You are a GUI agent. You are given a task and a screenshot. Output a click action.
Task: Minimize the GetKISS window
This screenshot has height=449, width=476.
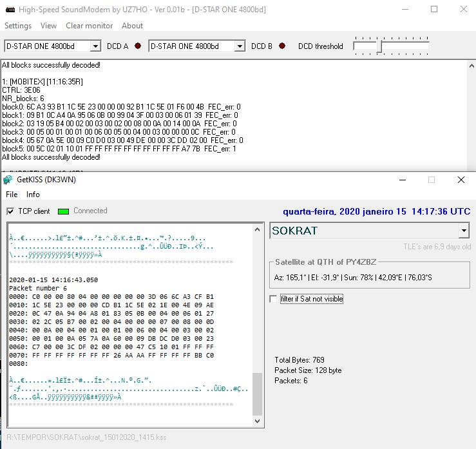pyautogui.click(x=403, y=180)
